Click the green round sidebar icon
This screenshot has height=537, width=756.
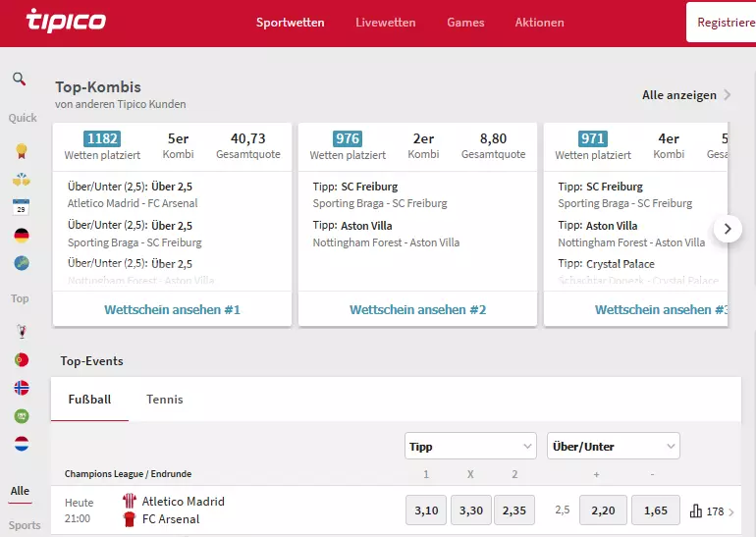(22, 416)
